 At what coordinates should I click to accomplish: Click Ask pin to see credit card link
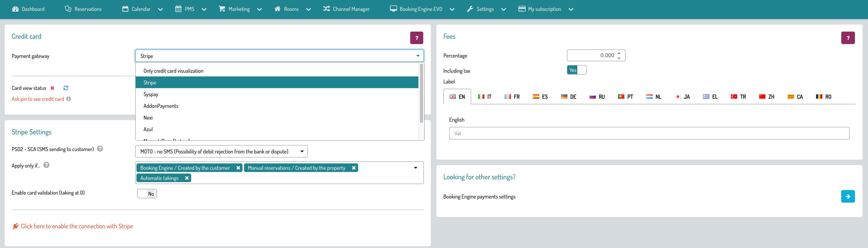[x=38, y=99]
